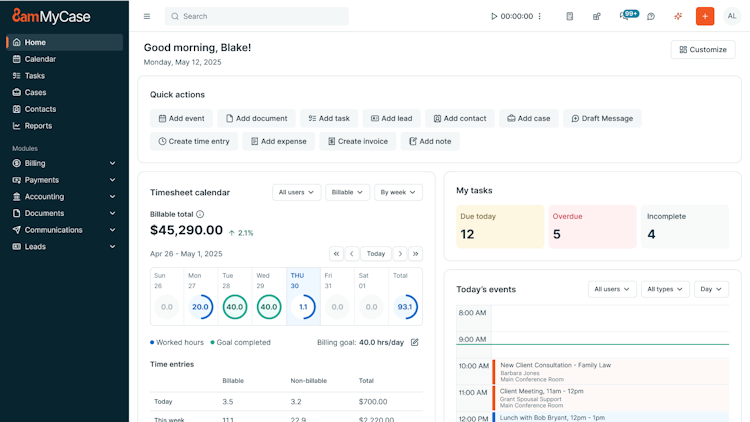Open the By week dropdown

click(398, 192)
